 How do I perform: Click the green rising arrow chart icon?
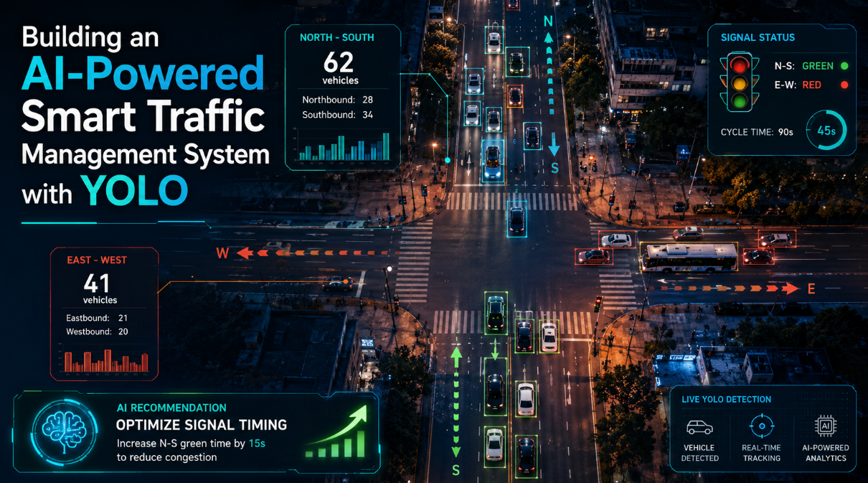(336, 431)
